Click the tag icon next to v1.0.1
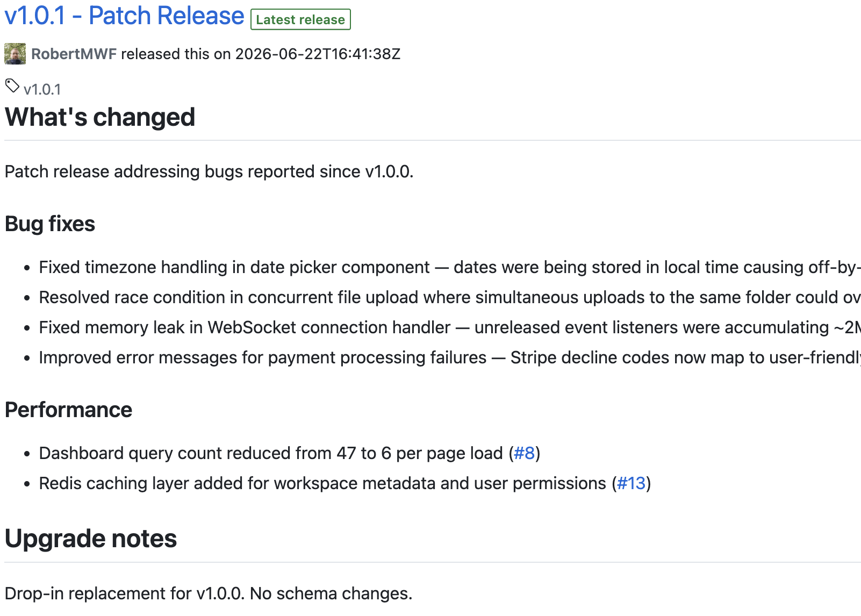Image resolution: width=861 pixels, height=616 pixels. (x=12, y=86)
